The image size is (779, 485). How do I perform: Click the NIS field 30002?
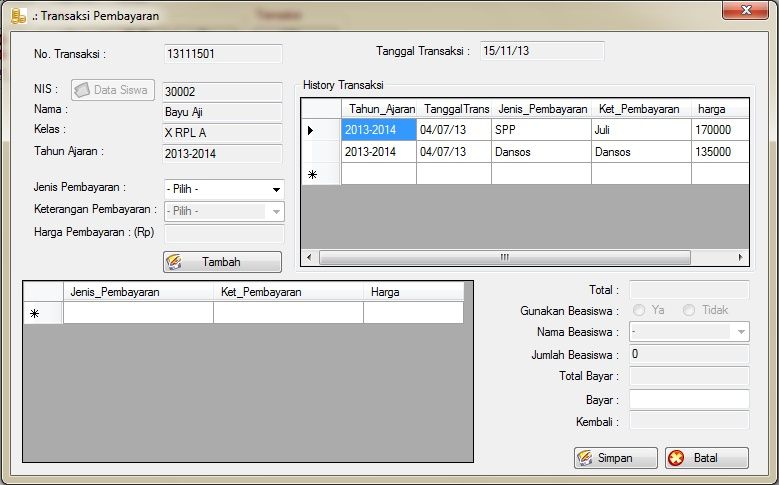click(222, 91)
